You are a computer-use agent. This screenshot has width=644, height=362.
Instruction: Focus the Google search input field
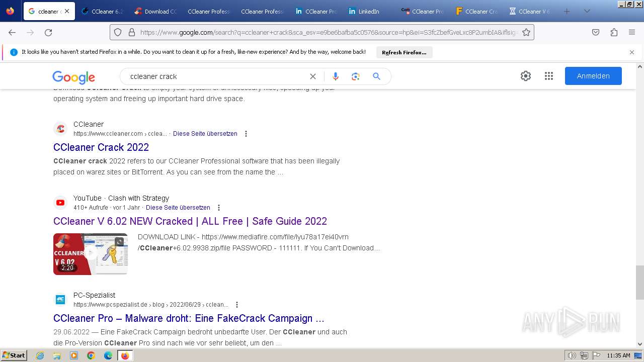click(216, 76)
